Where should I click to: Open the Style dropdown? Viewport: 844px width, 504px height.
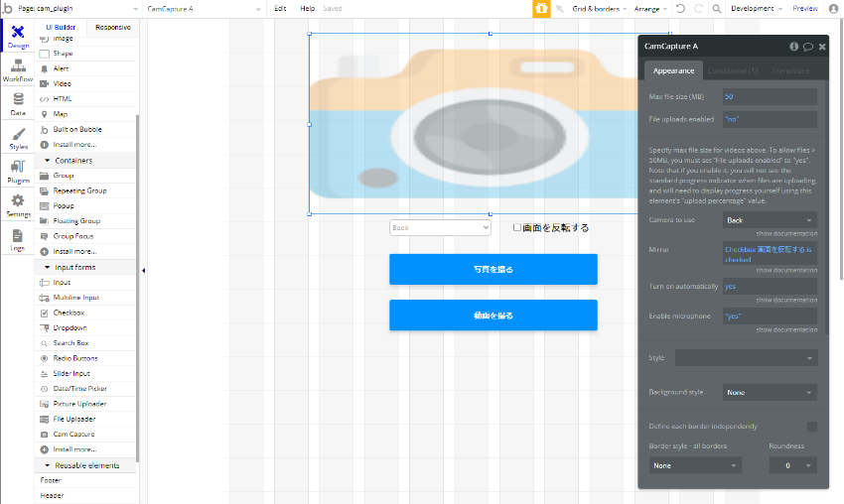746,358
